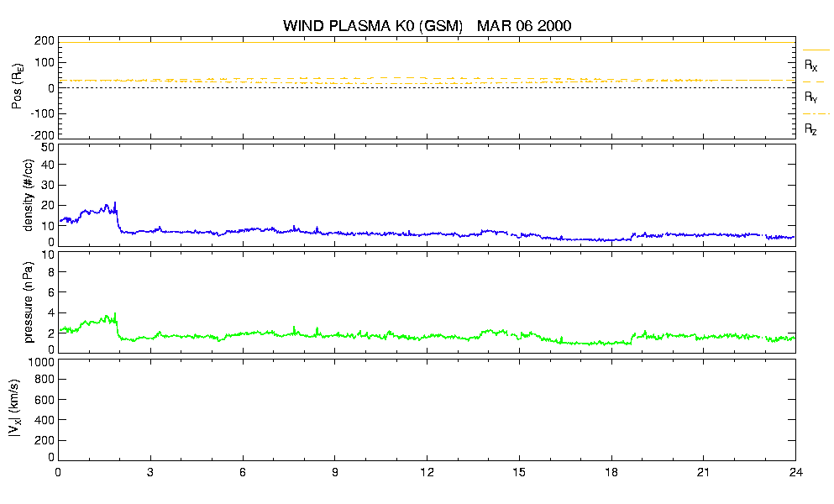
Task: Click the density peak near hour 2
Action: [x=115, y=203]
